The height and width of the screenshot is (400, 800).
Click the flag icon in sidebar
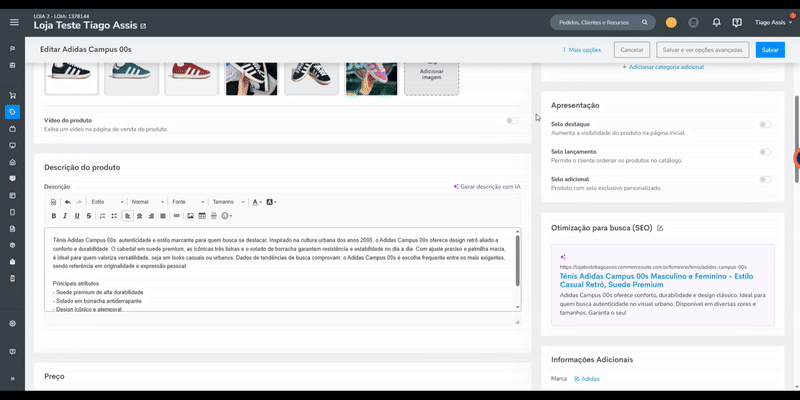point(13,49)
